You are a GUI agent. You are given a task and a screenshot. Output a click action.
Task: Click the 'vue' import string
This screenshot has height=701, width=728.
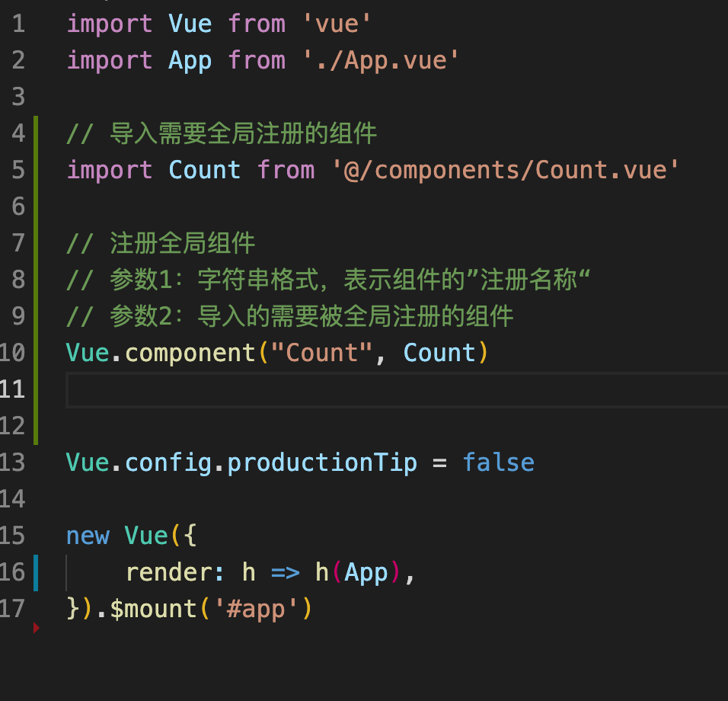click(x=337, y=24)
